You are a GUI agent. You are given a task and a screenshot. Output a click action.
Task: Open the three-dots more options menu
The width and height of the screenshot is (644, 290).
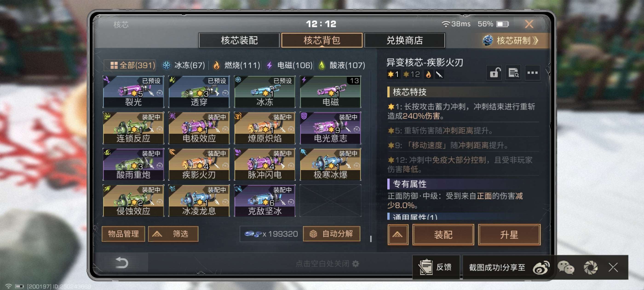532,73
